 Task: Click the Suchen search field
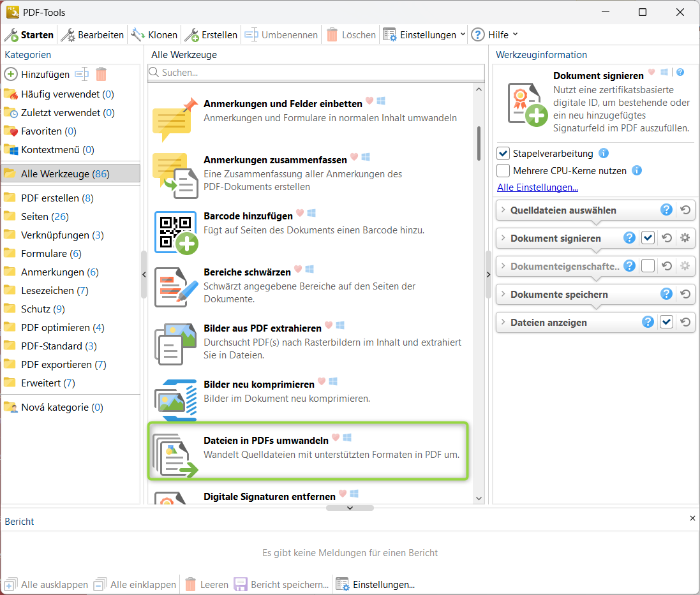coord(316,73)
